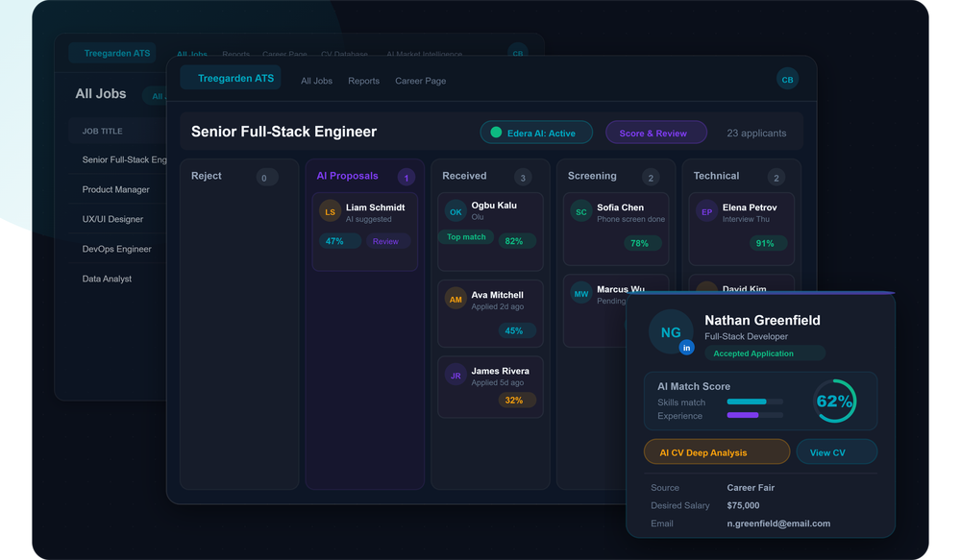
Task: Switch to the Reports tab
Action: tap(363, 81)
